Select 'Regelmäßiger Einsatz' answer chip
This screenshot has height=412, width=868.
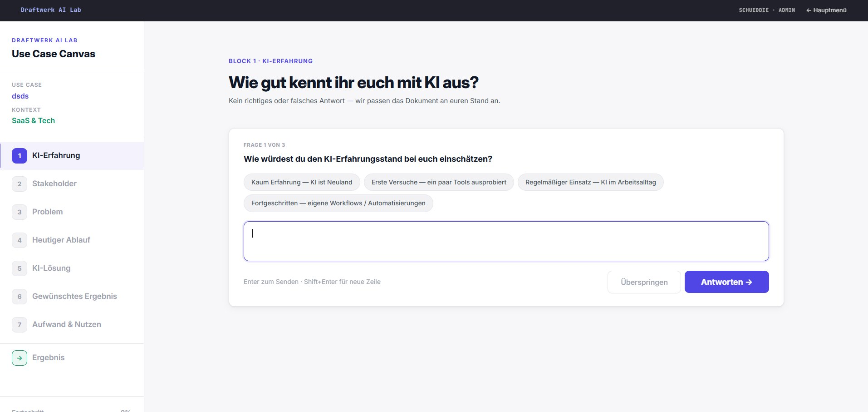coord(590,182)
